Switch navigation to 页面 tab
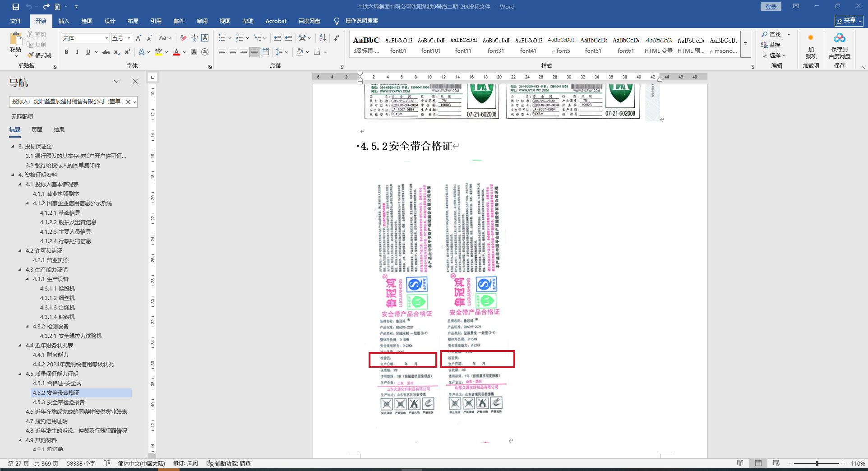 [x=37, y=130]
